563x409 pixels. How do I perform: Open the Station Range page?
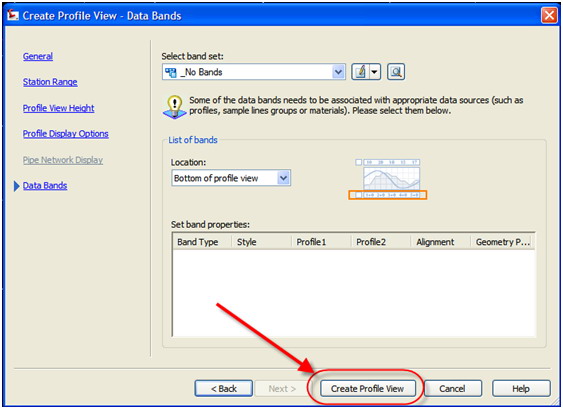coord(50,82)
